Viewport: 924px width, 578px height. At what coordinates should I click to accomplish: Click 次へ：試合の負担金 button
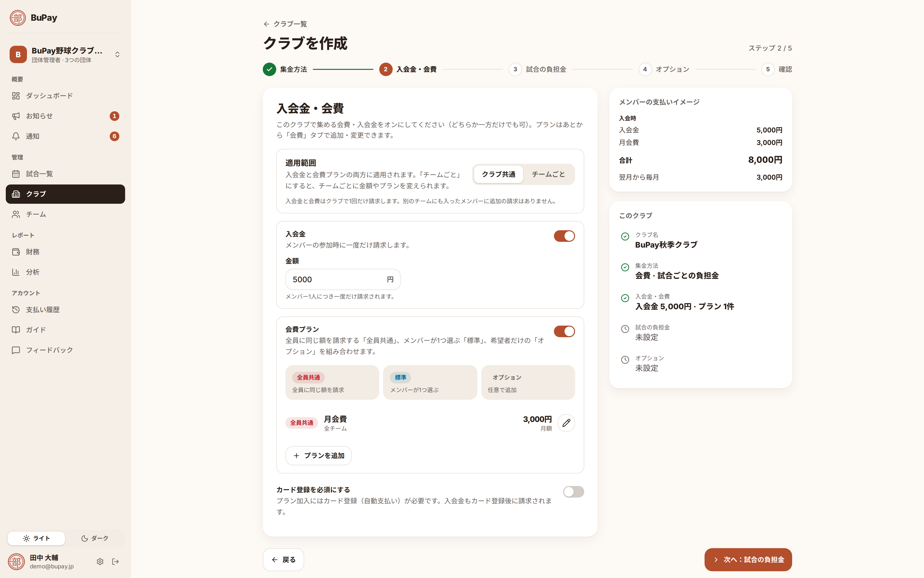tap(748, 560)
